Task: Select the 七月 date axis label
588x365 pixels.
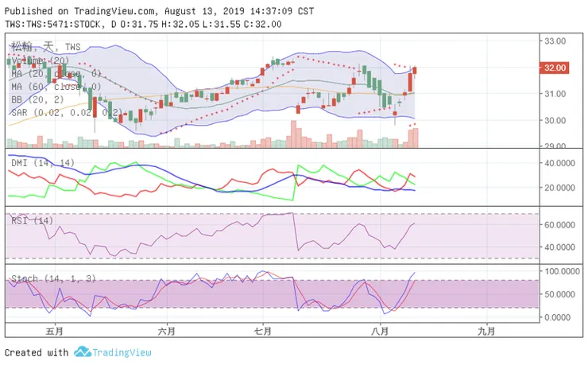Action: 263,332
